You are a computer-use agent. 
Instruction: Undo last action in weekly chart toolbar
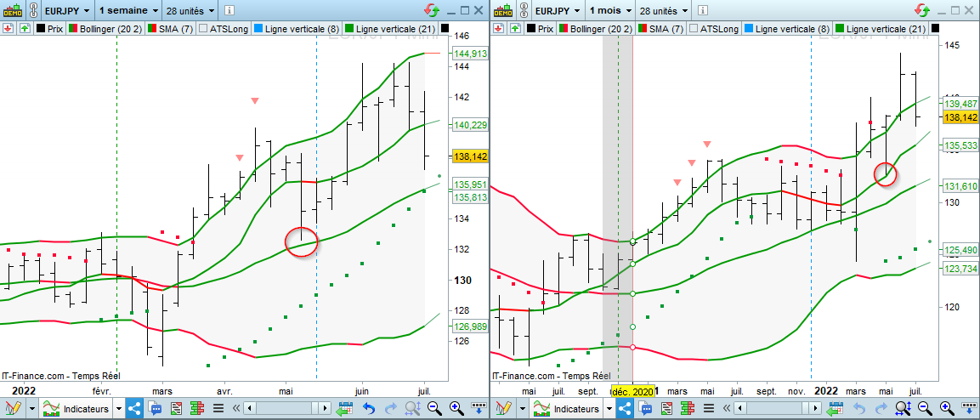tap(369, 409)
